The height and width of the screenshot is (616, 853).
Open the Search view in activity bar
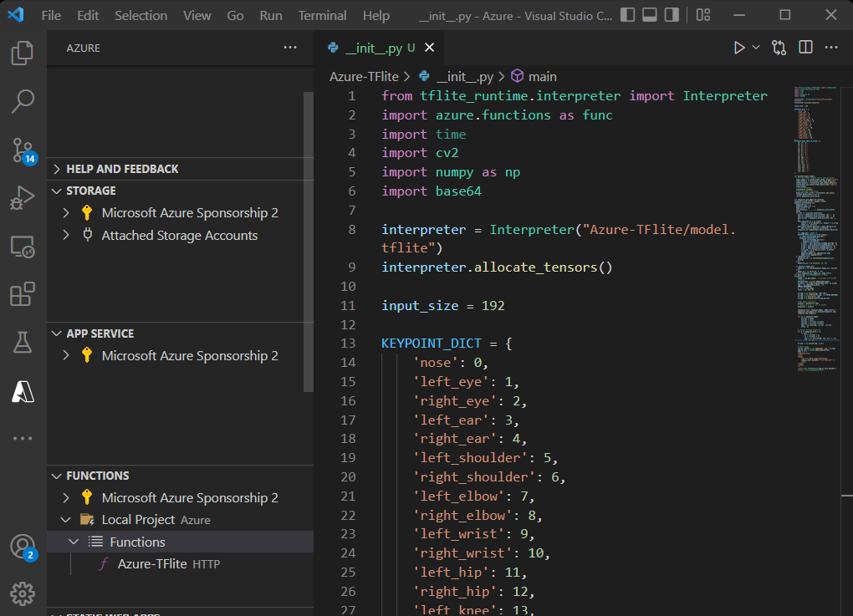tap(23, 102)
